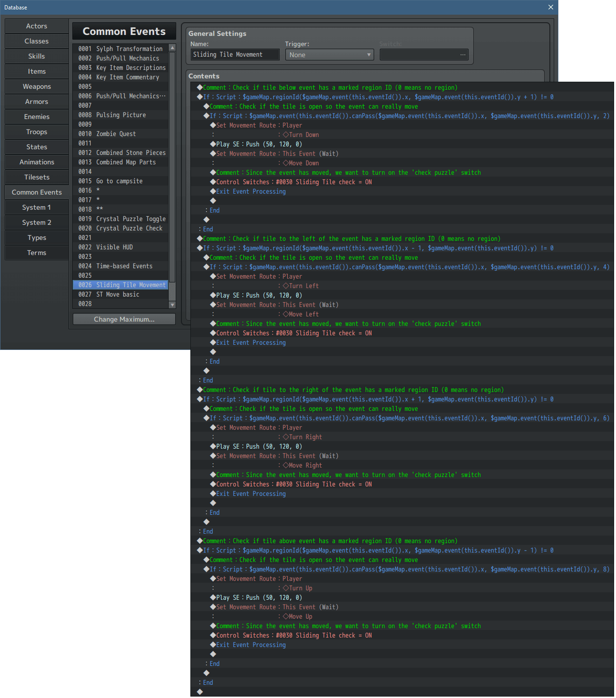The height and width of the screenshot is (698, 616).
Task: Select event 0022 Visible HUD
Action: pyautogui.click(x=120, y=247)
